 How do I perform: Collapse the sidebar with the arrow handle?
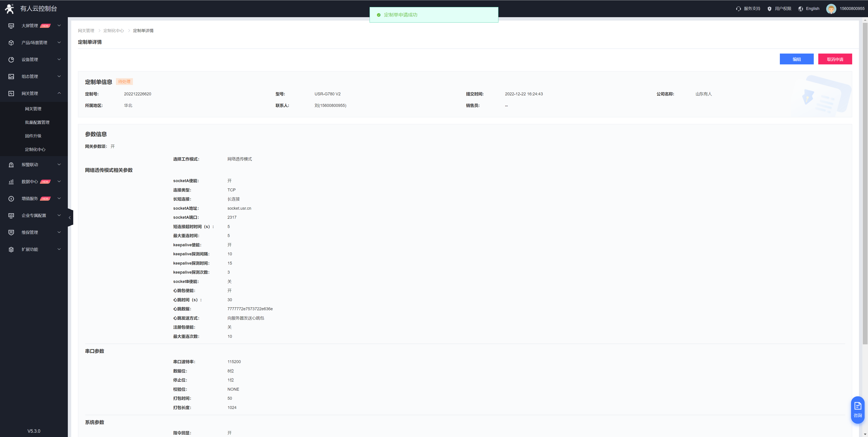tap(70, 218)
